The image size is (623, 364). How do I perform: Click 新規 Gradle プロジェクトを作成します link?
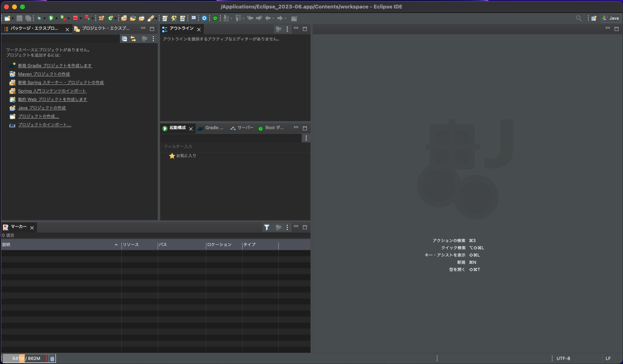(x=55, y=66)
